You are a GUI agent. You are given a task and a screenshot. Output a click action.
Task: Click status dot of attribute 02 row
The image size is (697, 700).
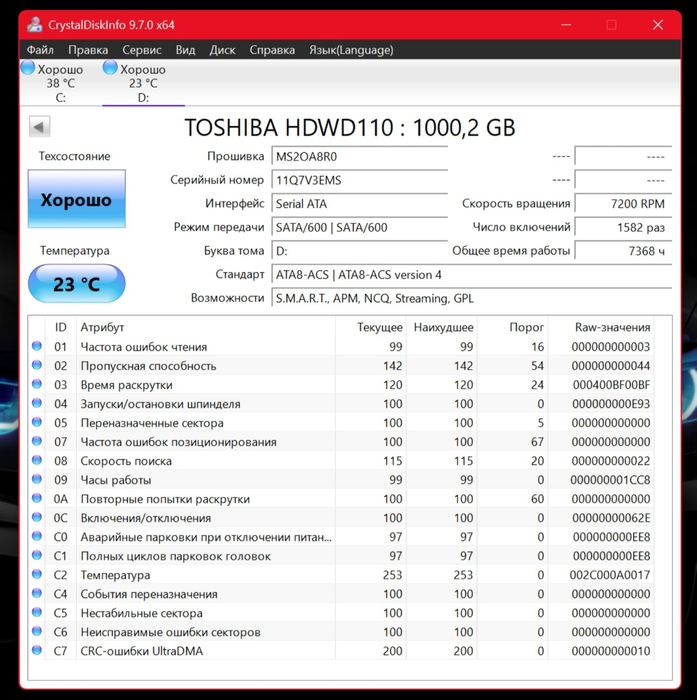pos(37,365)
